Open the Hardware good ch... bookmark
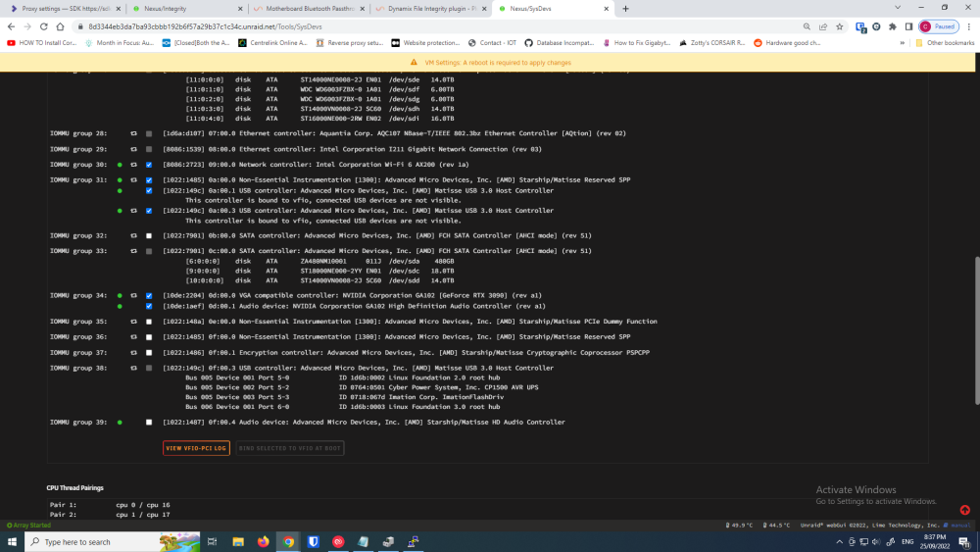Viewport: 980px width, 552px height. (x=787, y=43)
